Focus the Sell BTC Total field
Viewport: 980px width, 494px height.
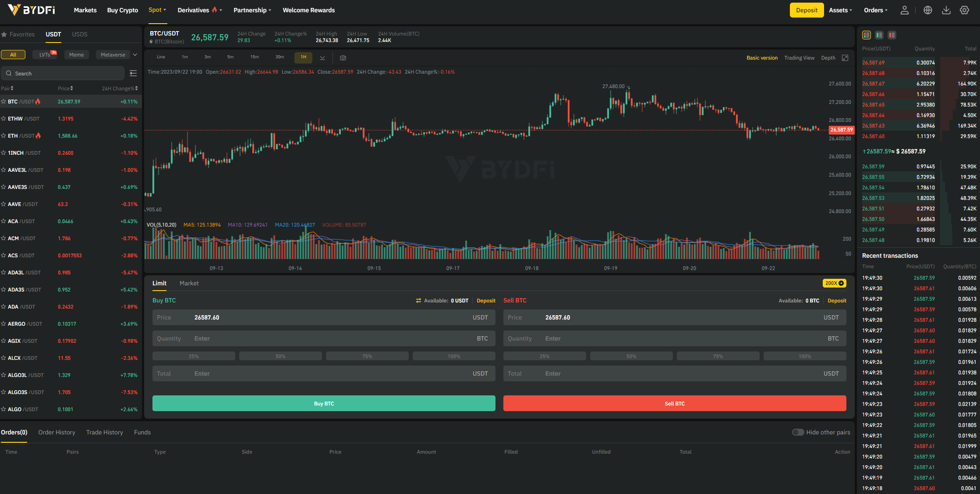click(x=675, y=373)
